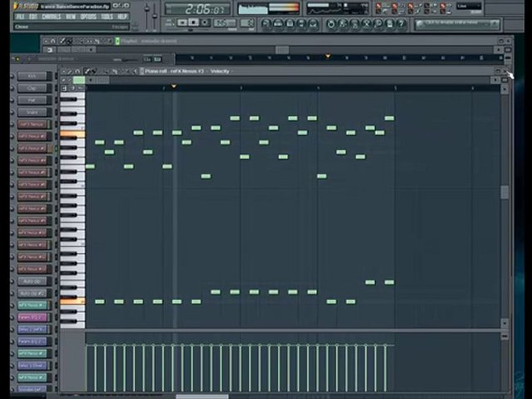
Task: Click the Playlist scroll-right arrow
Action: tap(498, 50)
